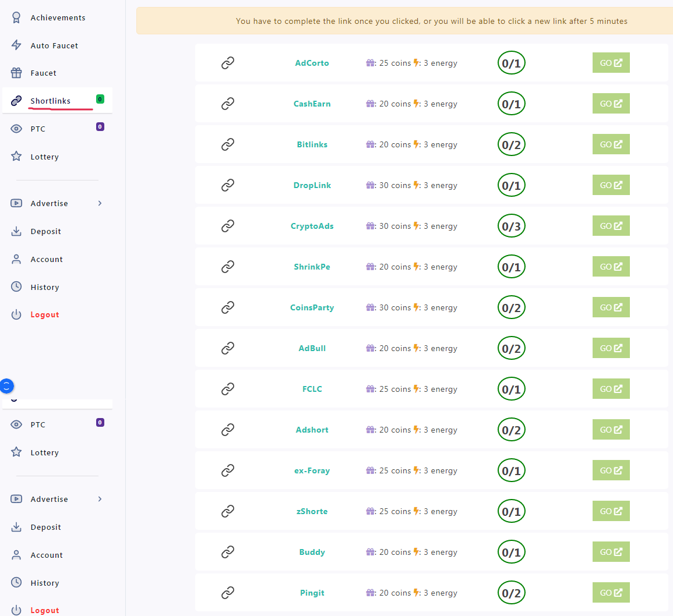The width and height of the screenshot is (673, 616).
Task: Open Achievements via its medal icon
Action: click(16, 17)
